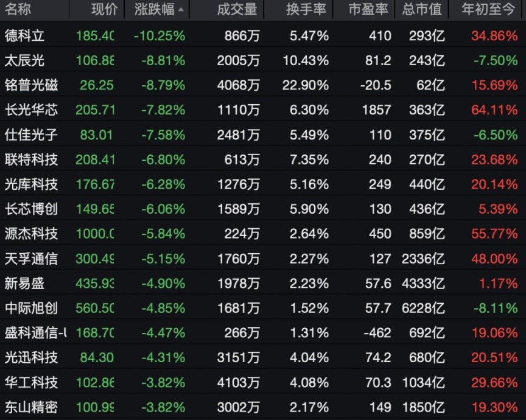Click the 名称 column header

pos(17,10)
